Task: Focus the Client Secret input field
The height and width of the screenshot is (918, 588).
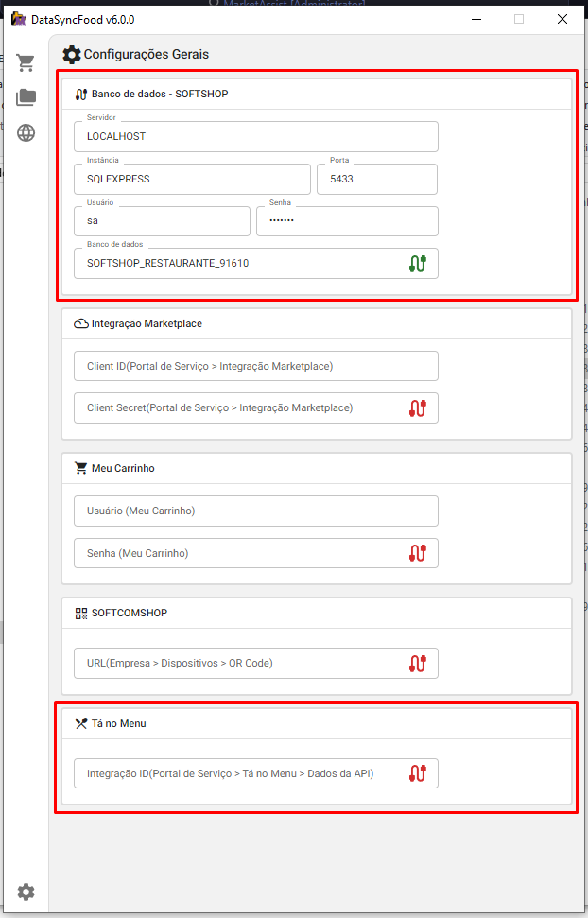Action: pos(236,407)
